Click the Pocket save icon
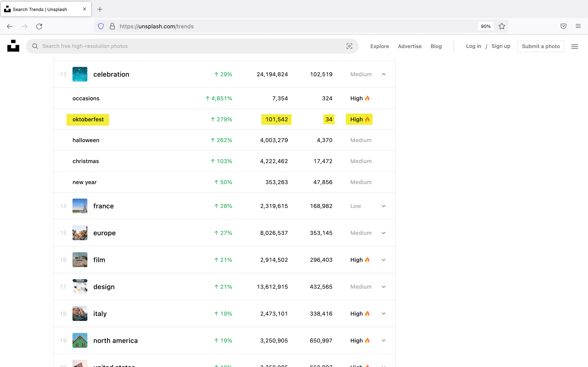This screenshot has height=367, width=588. [563, 26]
